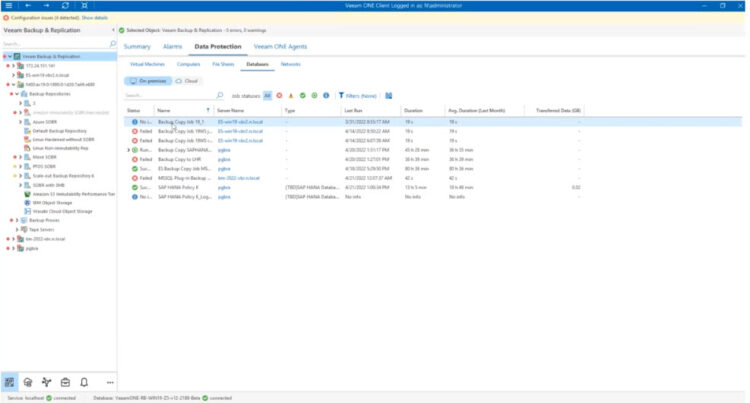Filter jobs by running status icon
Viewport: 750px width, 403px height.
314,96
